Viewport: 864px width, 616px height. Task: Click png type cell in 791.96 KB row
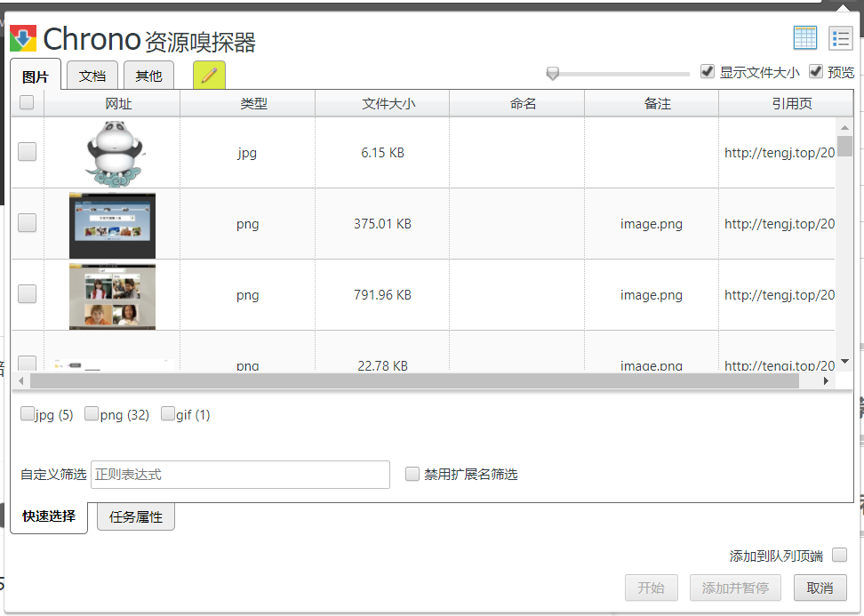(x=247, y=295)
